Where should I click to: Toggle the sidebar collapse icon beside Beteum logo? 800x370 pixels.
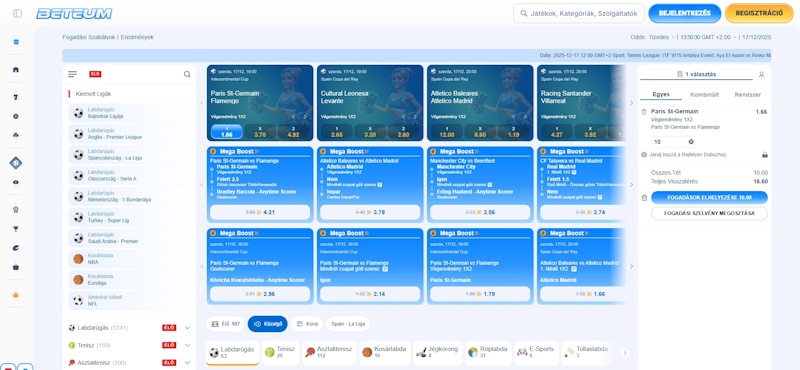(x=18, y=13)
